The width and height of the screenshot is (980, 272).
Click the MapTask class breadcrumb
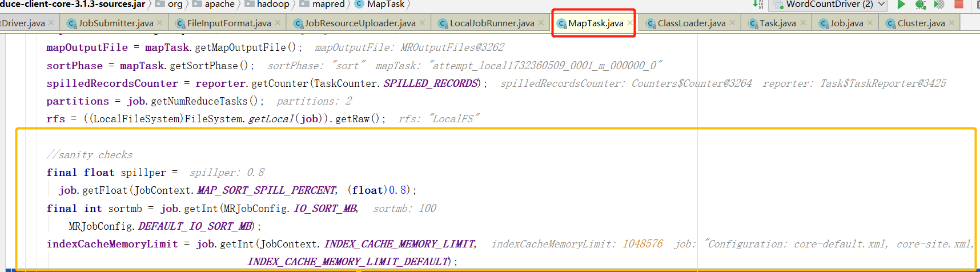click(x=380, y=4)
